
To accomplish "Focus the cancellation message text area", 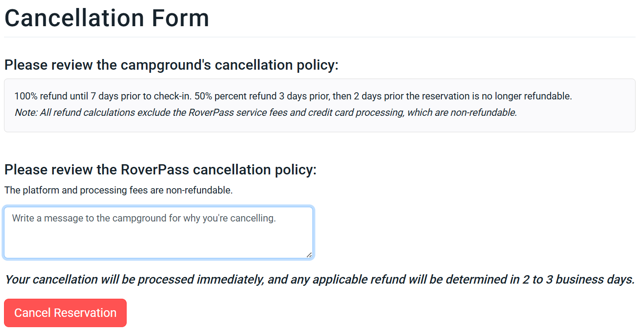I will tap(159, 233).
